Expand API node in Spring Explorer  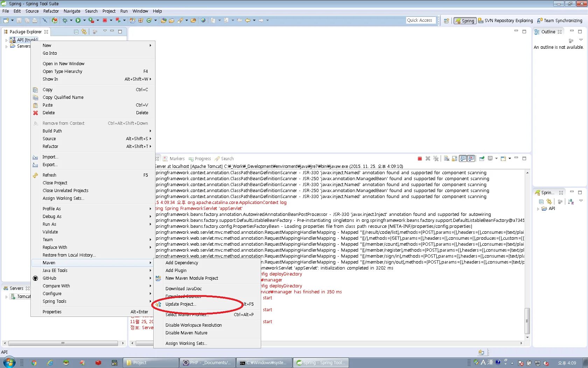click(x=538, y=209)
